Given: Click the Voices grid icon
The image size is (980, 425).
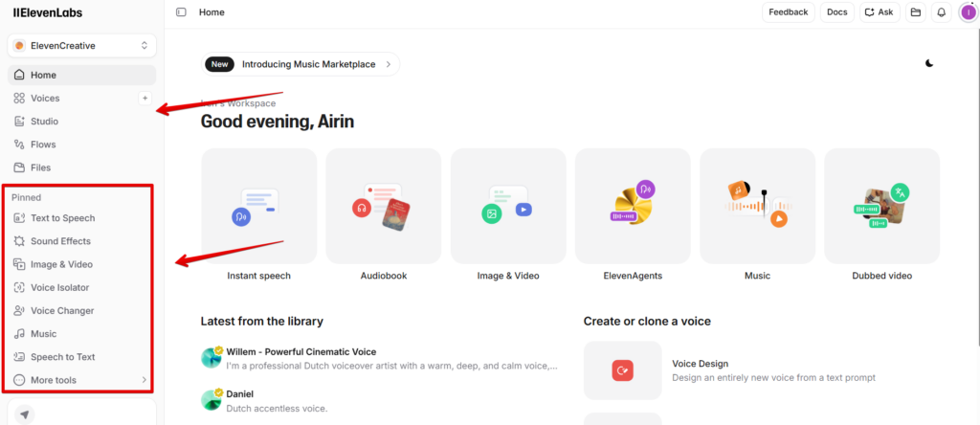Looking at the screenshot, I should coord(19,99).
